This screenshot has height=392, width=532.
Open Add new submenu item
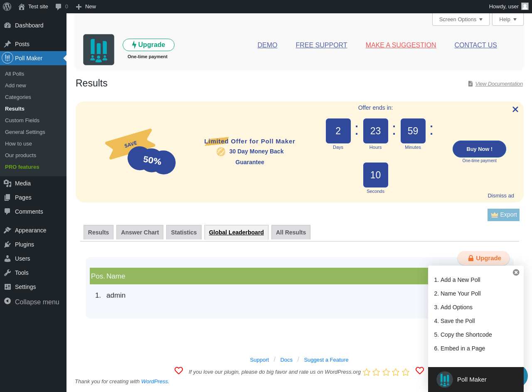click(x=33, y=86)
